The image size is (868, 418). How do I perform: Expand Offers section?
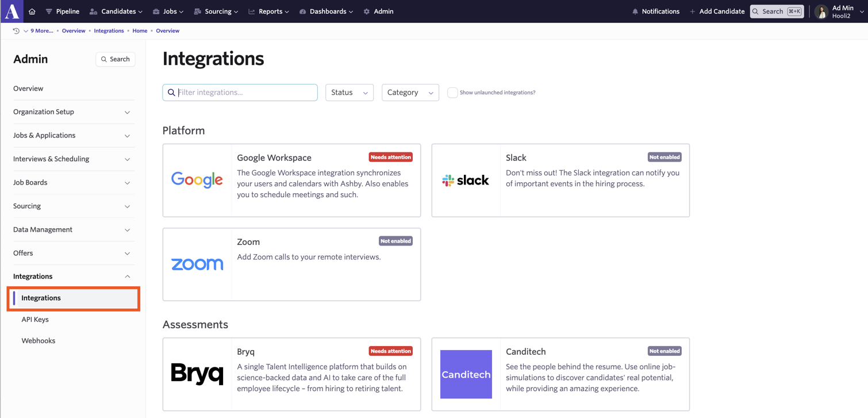pos(74,254)
